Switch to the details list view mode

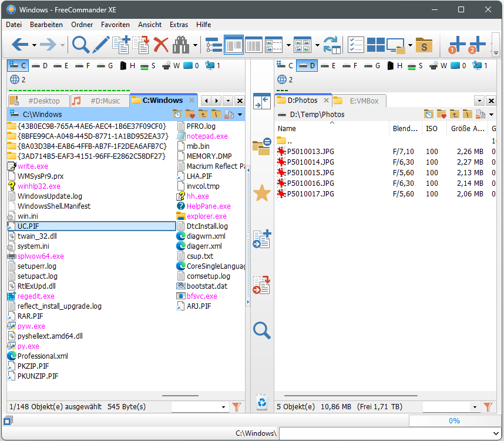click(253, 45)
